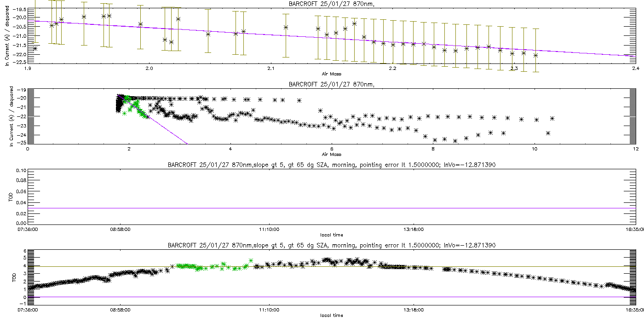Select the green data cluster in second plot

click(134, 107)
